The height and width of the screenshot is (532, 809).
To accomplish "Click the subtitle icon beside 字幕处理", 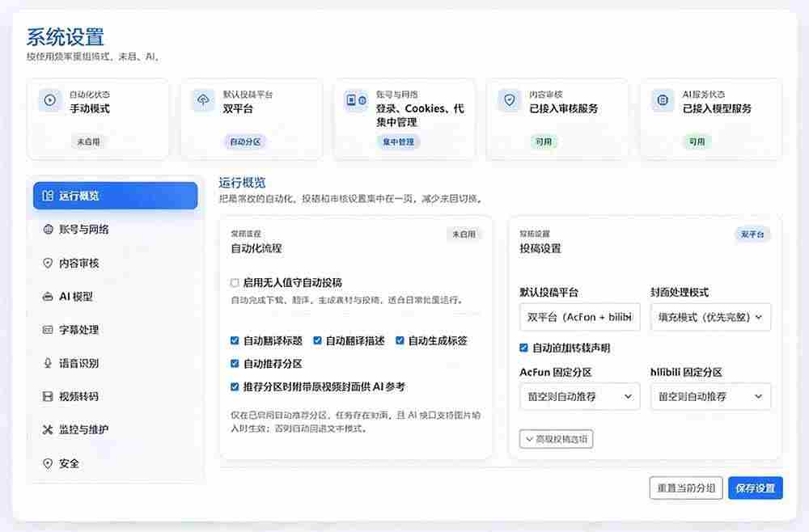I will pyautogui.click(x=48, y=329).
